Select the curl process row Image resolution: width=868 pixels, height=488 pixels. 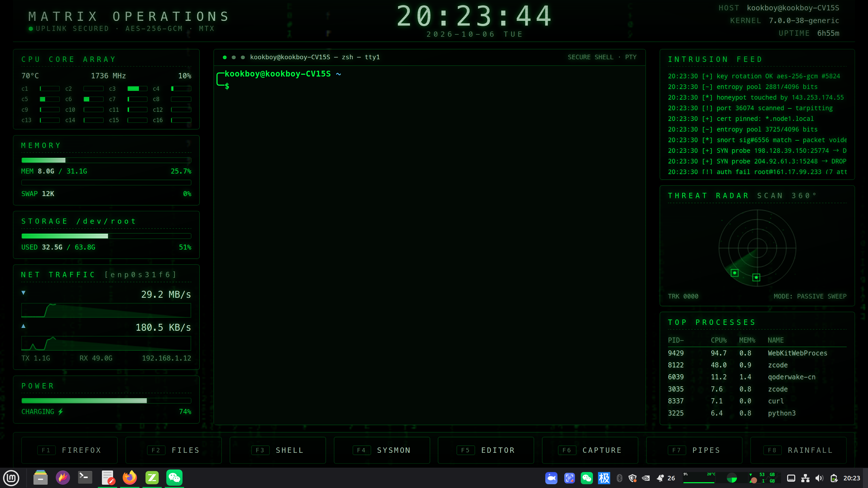pyautogui.click(x=757, y=401)
